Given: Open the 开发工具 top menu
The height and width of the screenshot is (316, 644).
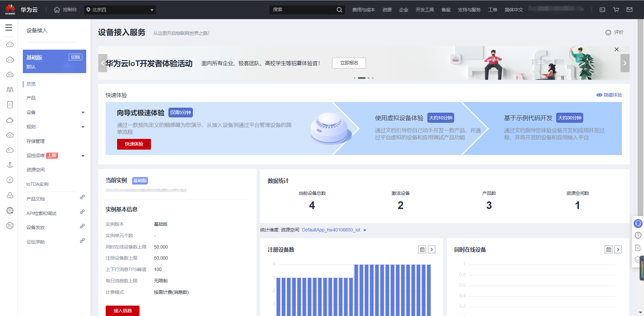Looking at the screenshot, I should 425,10.
